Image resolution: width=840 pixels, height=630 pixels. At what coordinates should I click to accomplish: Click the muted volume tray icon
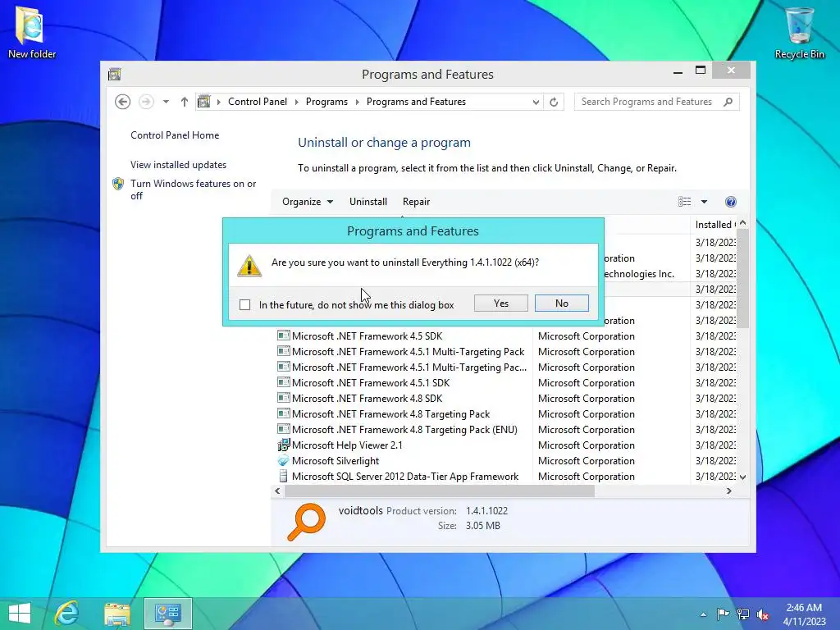(x=763, y=614)
